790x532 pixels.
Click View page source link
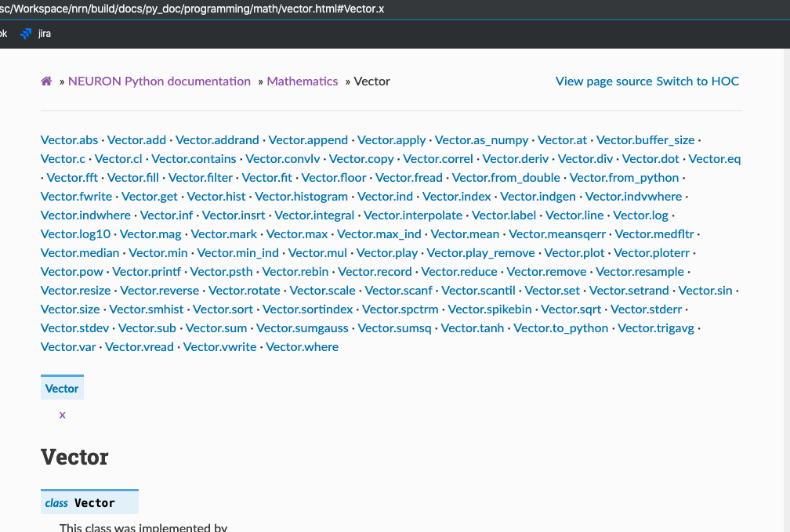[x=604, y=81]
